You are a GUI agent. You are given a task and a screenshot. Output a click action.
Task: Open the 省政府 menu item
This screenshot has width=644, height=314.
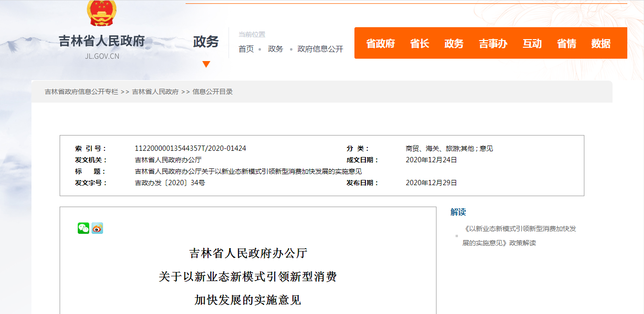coord(381,43)
